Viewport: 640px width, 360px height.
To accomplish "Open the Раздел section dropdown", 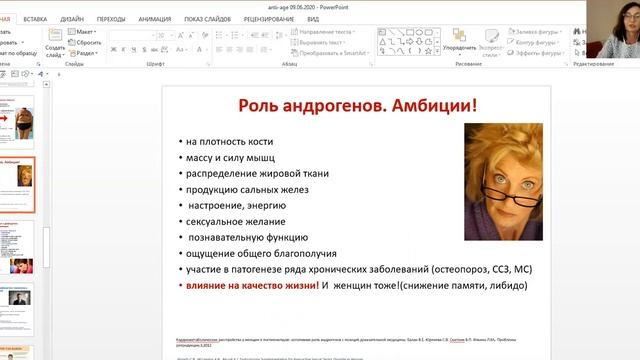I will [x=83, y=53].
